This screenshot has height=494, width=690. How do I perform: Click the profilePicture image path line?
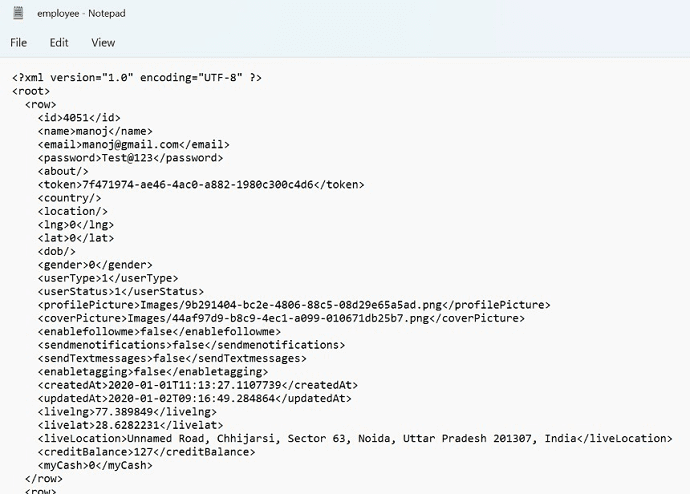[294, 305]
